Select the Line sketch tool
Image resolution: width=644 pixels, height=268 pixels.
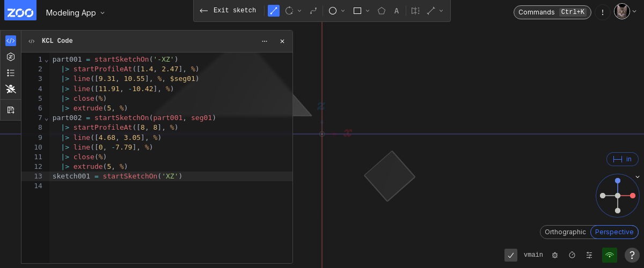[274, 11]
